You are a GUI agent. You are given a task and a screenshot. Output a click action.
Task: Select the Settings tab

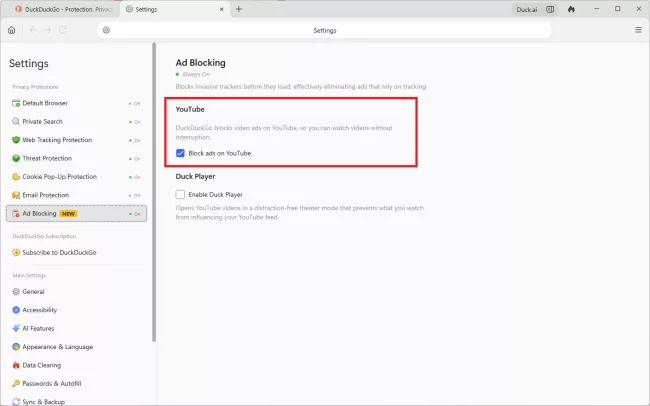click(174, 9)
